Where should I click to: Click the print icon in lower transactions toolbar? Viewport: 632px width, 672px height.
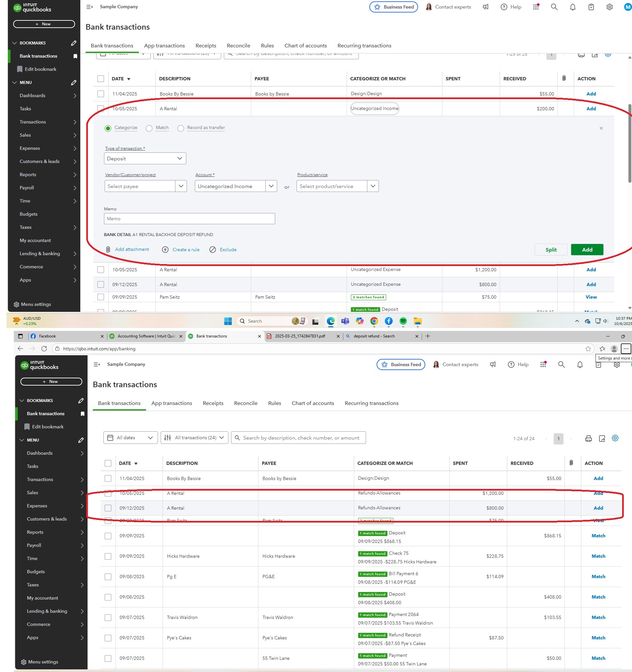(588, 439)
